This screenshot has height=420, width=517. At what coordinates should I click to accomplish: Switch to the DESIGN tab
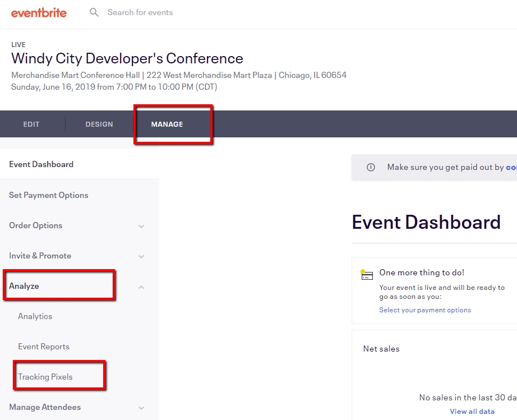[99, 124]
